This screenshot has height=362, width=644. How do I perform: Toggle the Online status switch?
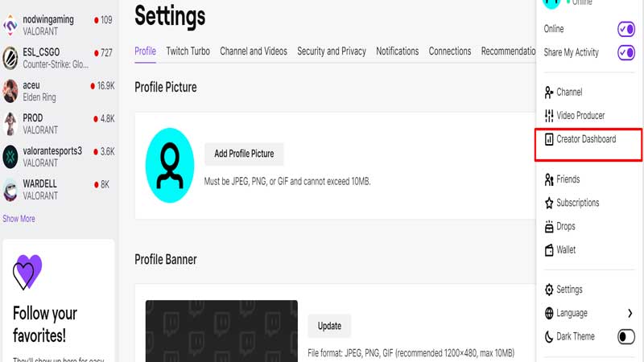pyautogui.click(x=626, y=29)
